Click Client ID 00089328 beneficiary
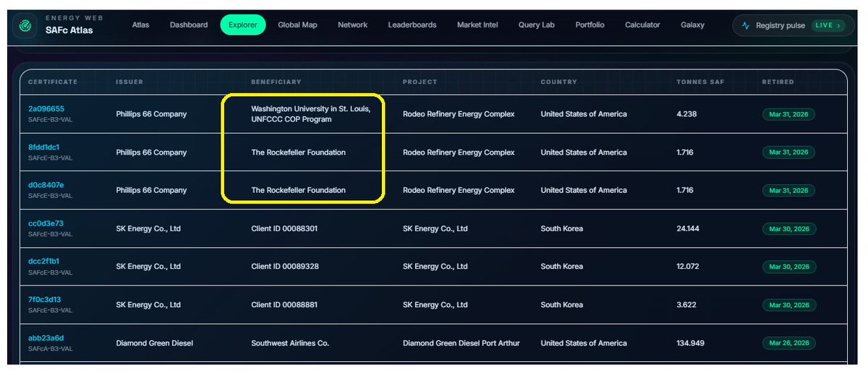 click(x=284, y=267)
